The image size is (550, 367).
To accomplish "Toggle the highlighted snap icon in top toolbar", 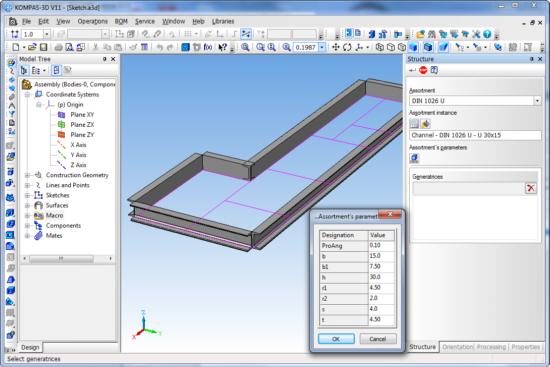I will [246, 34].
